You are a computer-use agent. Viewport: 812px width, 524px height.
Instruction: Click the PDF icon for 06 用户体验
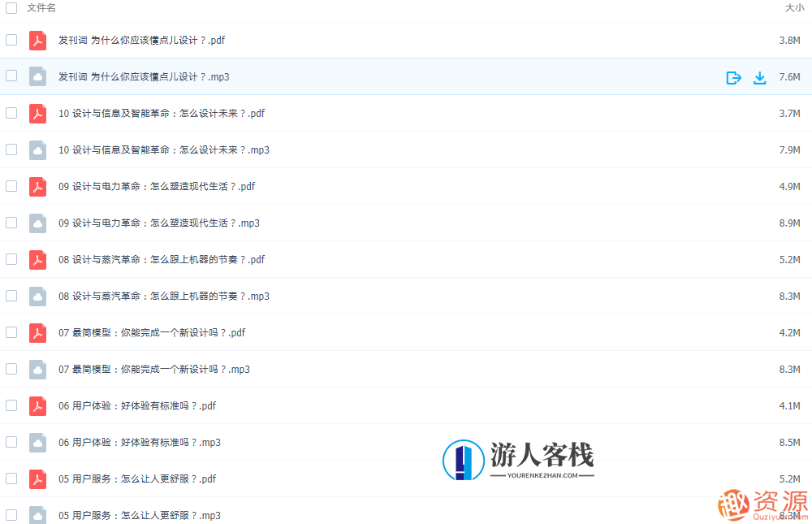pyautogui.click(x=37, y=405)
